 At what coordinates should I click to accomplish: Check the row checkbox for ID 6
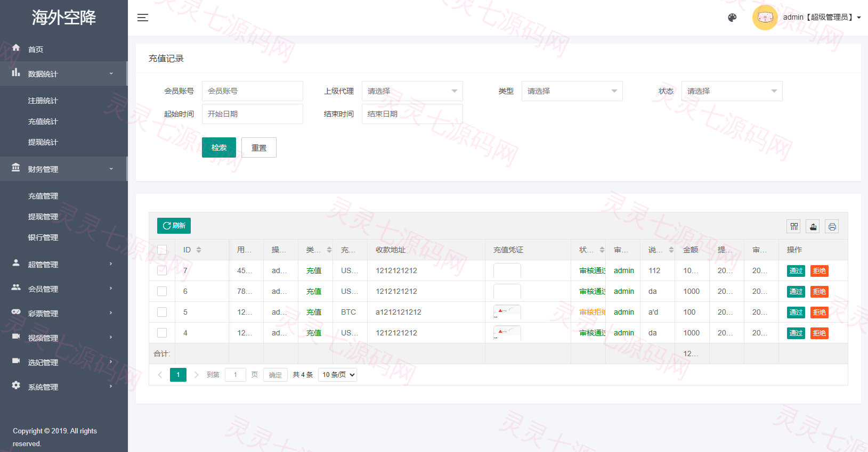(x=162, y=291)
